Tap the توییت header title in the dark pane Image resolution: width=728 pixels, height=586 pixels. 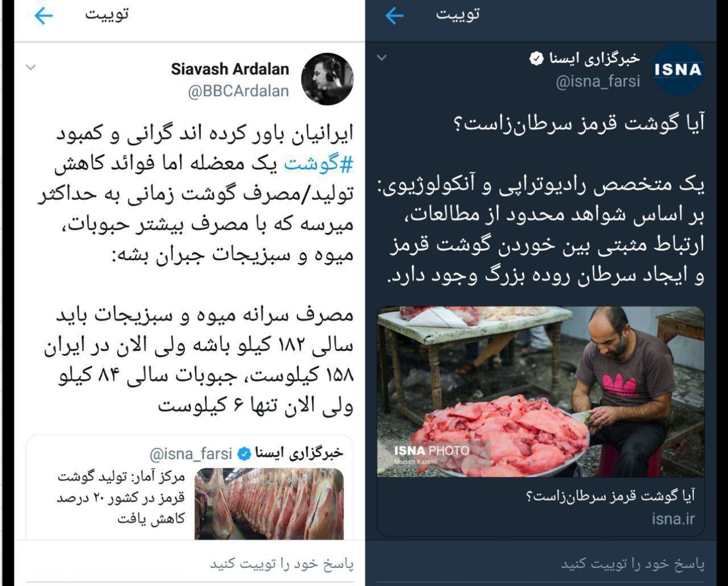[x=458, y=14]
